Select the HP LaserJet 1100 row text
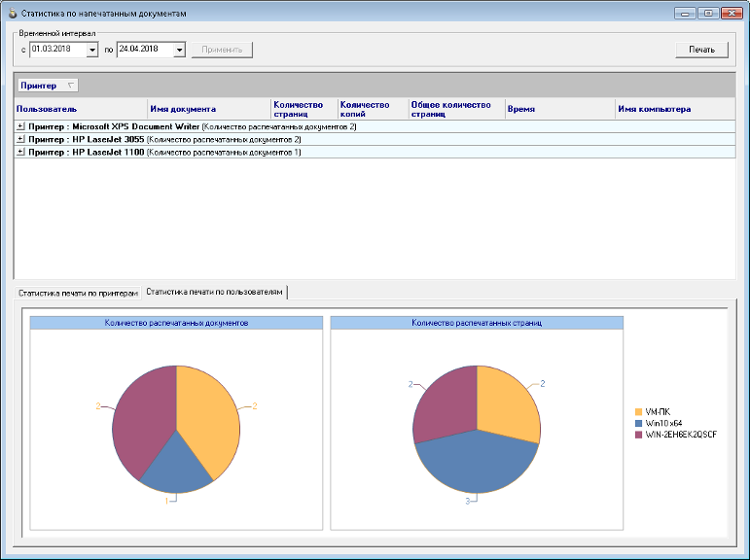Image resolution: width=750 pixels, height=560 pixels. coord(164,152)
